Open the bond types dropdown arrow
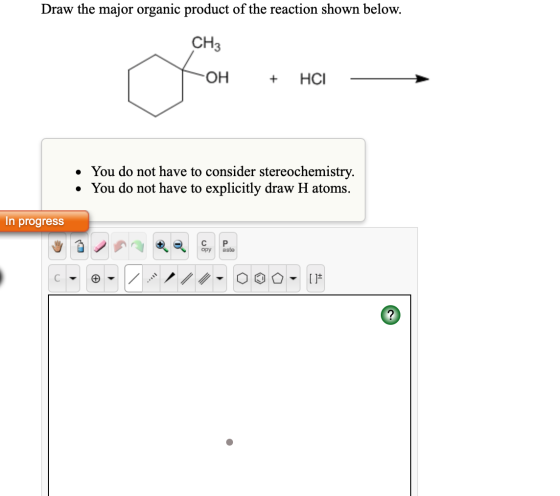Screen dimensions: 560x496 pyautogui.click(x=220, y=278)
